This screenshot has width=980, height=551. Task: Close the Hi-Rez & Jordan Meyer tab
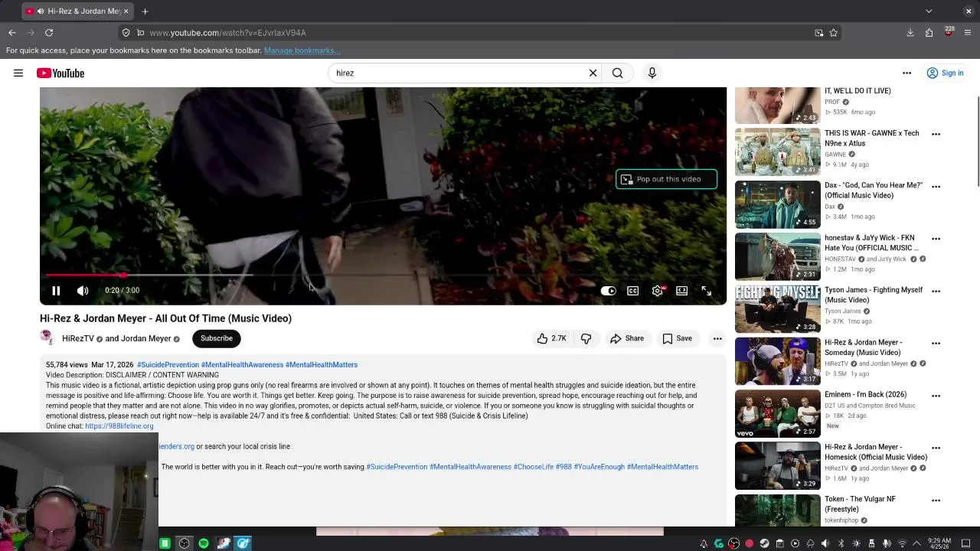click(x=126, y=11)
